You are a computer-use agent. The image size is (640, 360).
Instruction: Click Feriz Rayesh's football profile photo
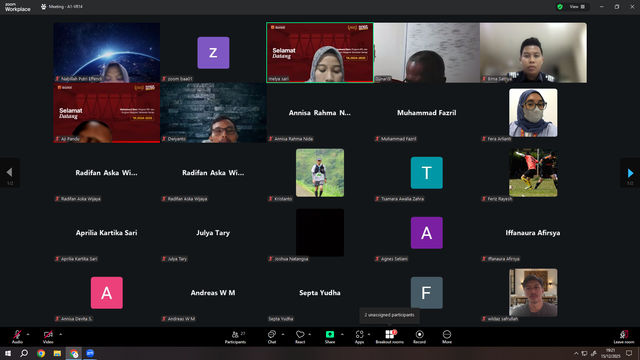click(533, 173)
